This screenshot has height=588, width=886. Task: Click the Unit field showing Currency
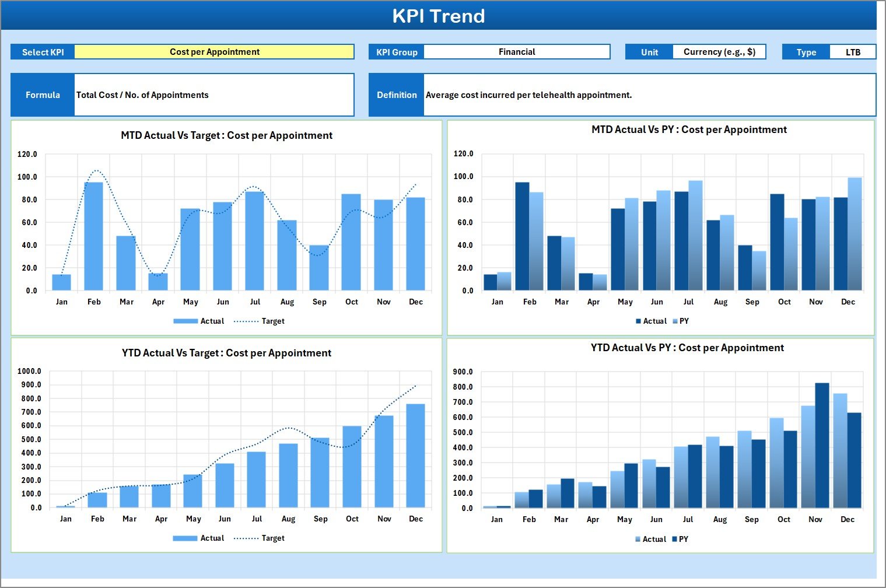pyautogui.click(x=720, y=51)
